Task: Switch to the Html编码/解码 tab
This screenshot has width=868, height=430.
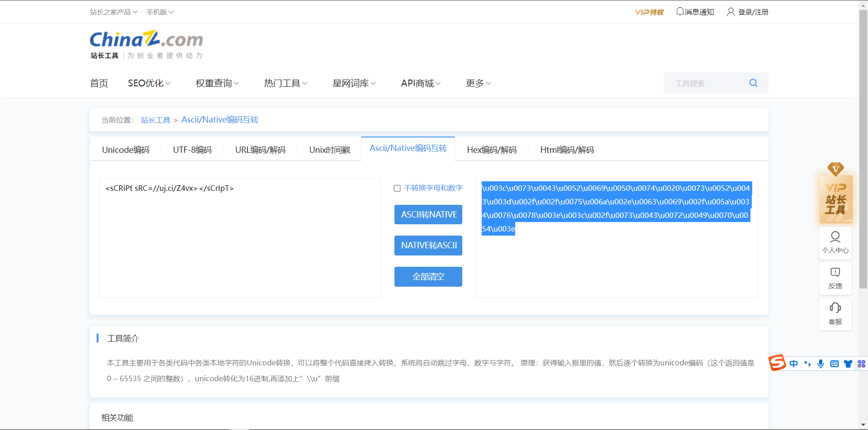Action: tap(567, 150)
